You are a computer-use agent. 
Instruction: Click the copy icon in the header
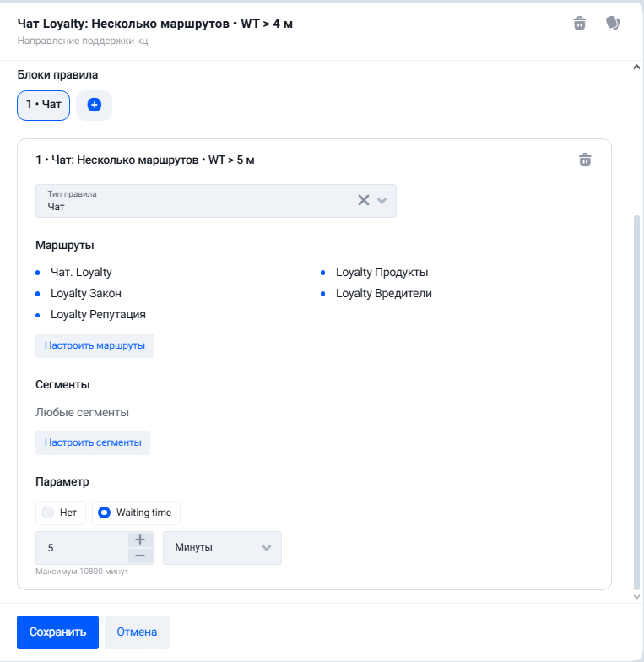pyautogui.click(x=613, y=23)
